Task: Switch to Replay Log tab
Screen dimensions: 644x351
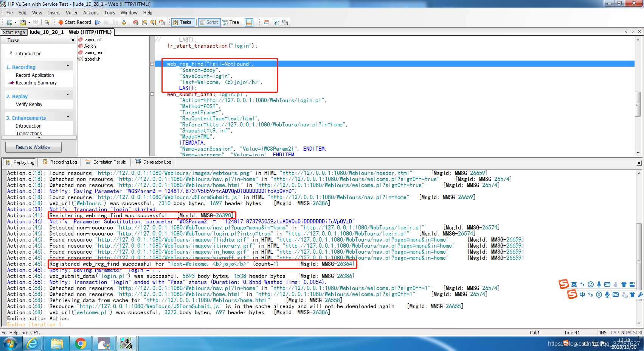Action: click(20, 162)
